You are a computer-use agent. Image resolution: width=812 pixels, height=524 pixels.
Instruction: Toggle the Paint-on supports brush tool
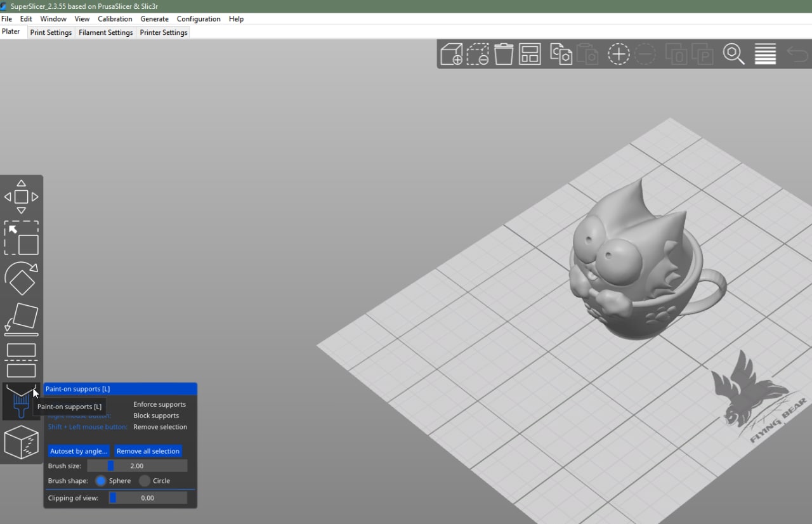pos(22,401)
